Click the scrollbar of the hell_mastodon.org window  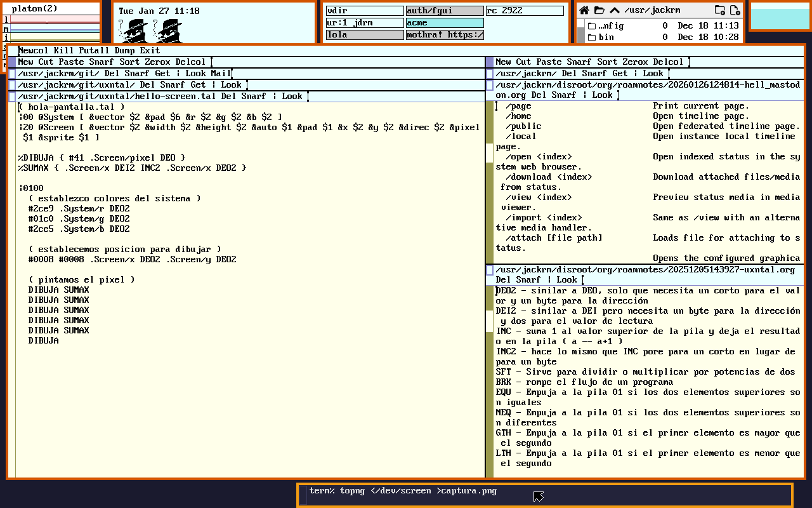[489, 190]
